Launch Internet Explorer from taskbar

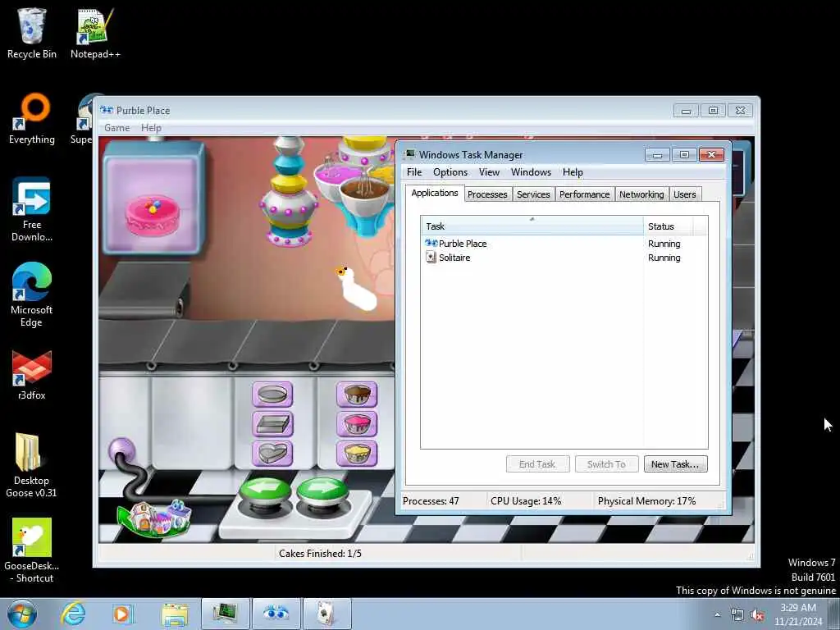coord(72,614)
